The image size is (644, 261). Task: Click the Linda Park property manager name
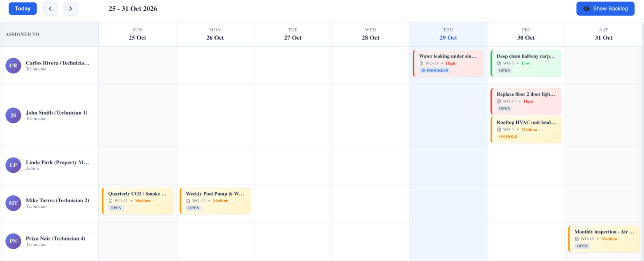(57, 162)
